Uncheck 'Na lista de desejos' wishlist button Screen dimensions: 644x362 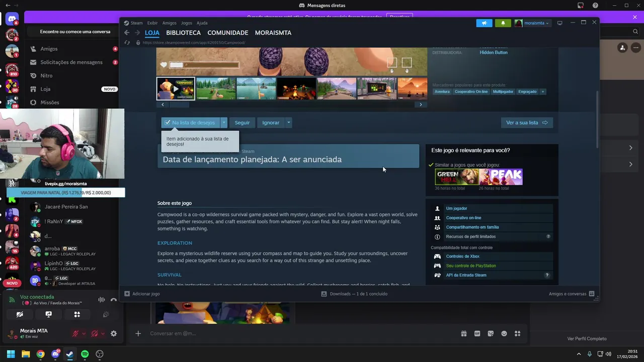[191, 123]
